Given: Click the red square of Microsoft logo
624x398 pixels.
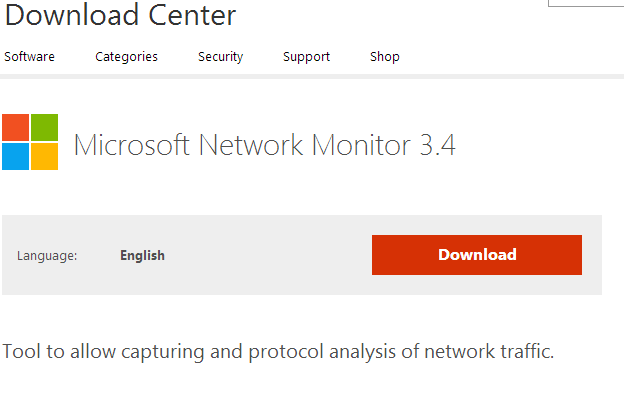Looking at the screenshot, I should (x=16, y=127).
